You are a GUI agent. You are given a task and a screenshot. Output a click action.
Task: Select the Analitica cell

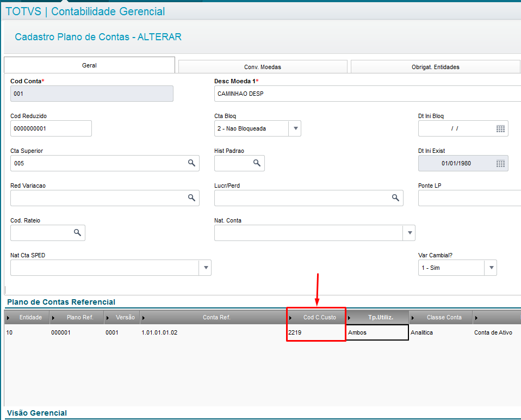click(x=441, y=332)
